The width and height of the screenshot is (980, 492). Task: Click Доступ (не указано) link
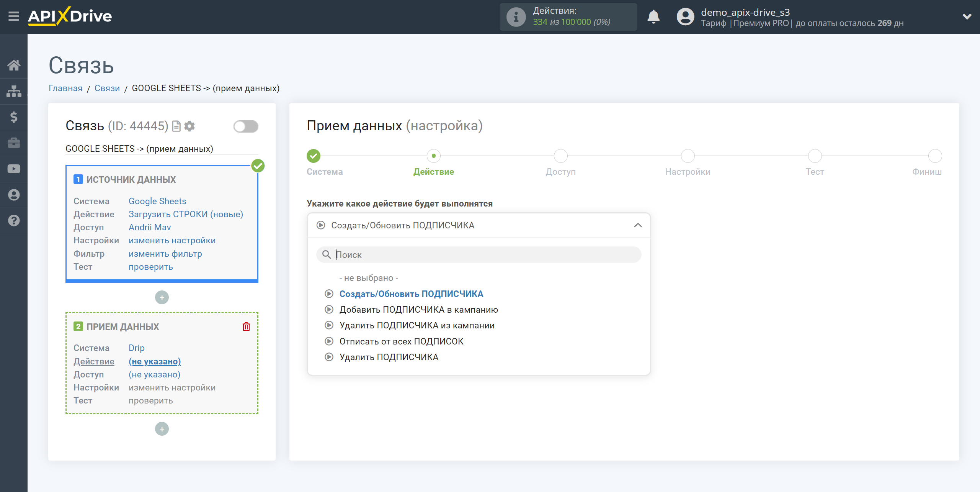pyautogui.click(x=154, y=374)
